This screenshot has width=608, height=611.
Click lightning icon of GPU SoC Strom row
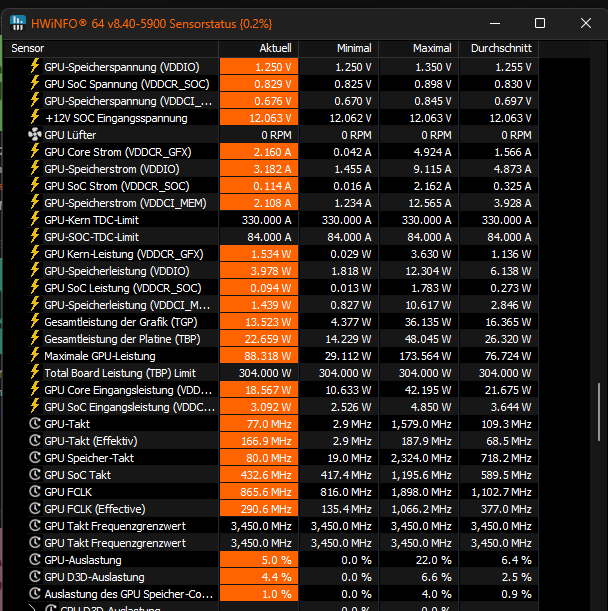(35, 185)
